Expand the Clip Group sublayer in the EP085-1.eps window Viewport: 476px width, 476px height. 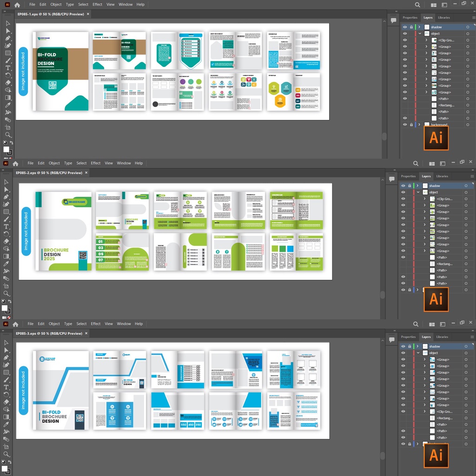point(426,40)
